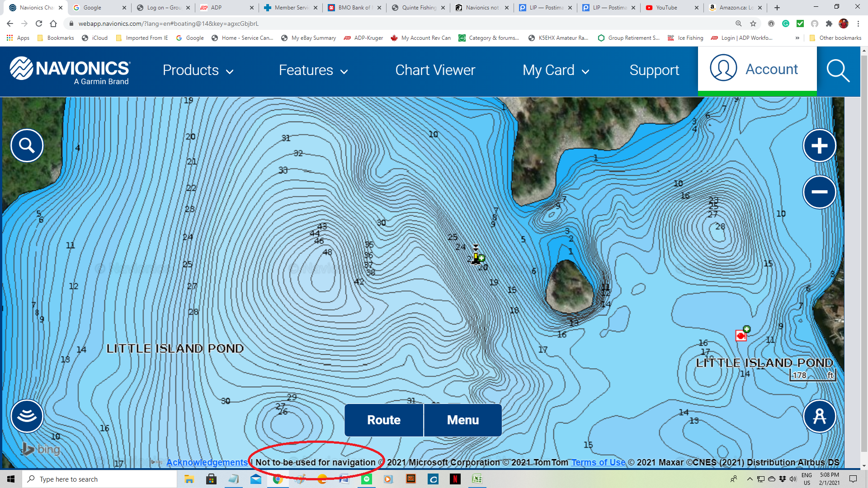The width and height of the screenshot is (868, 488).
Task: Open the Bookmarks folder in bookmarks bar
Action: click(56, 38)
